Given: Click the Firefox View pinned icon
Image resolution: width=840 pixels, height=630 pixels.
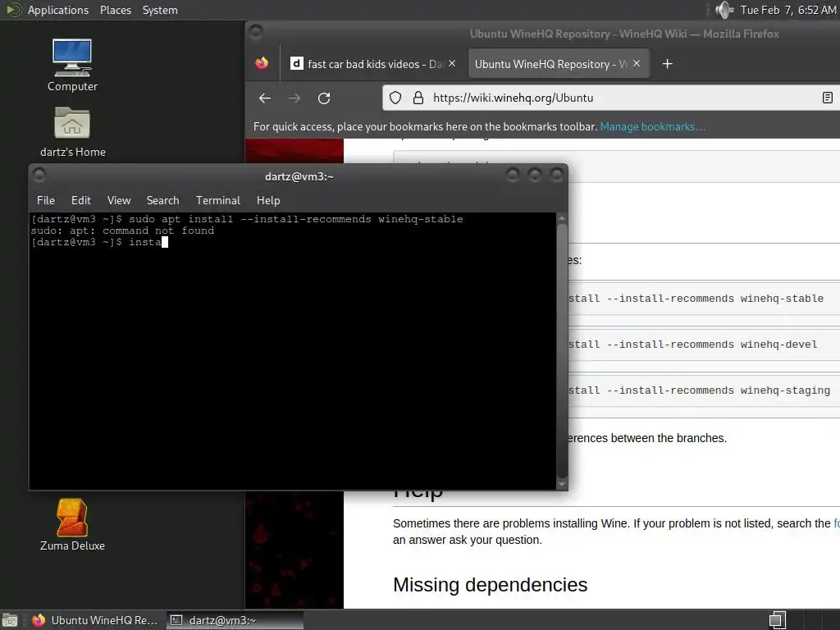Looking at the screenshot, I should click(x=262, y=63).
